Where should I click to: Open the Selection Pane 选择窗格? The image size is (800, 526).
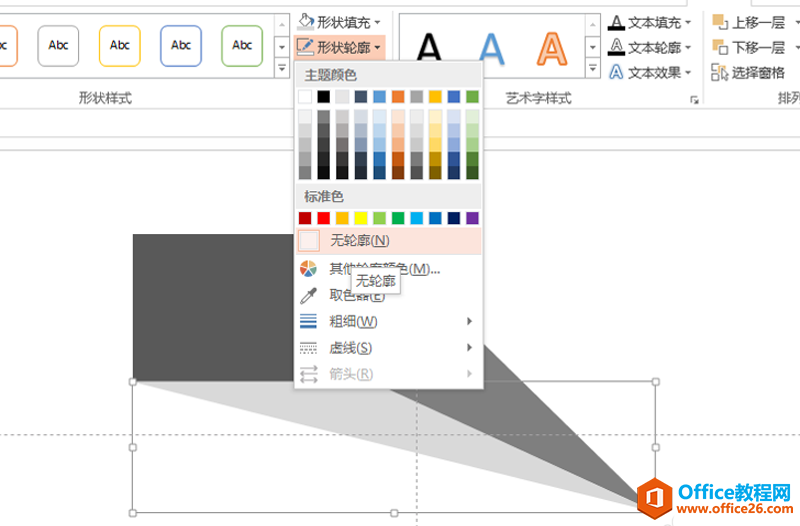pyautogui.click(x=748, y=72)
